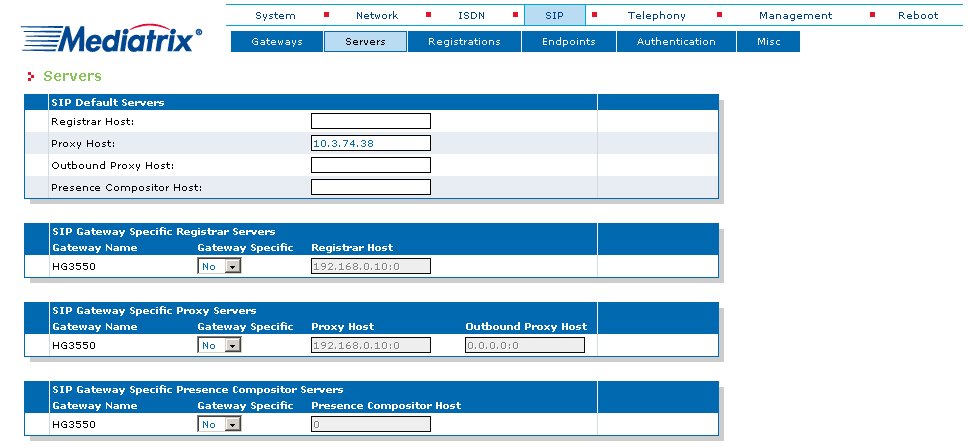
Task: Open the ISDN menu
Action: click(471, 15)
